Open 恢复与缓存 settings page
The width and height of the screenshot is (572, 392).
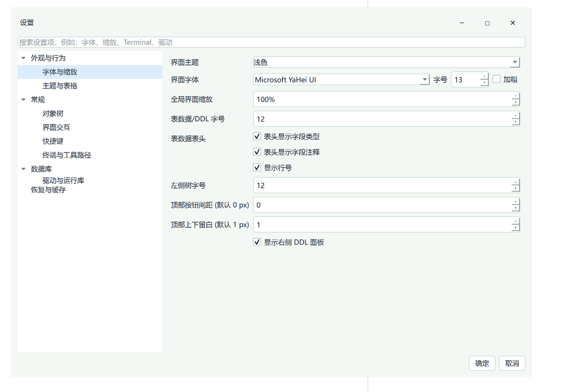click(48, 190)
